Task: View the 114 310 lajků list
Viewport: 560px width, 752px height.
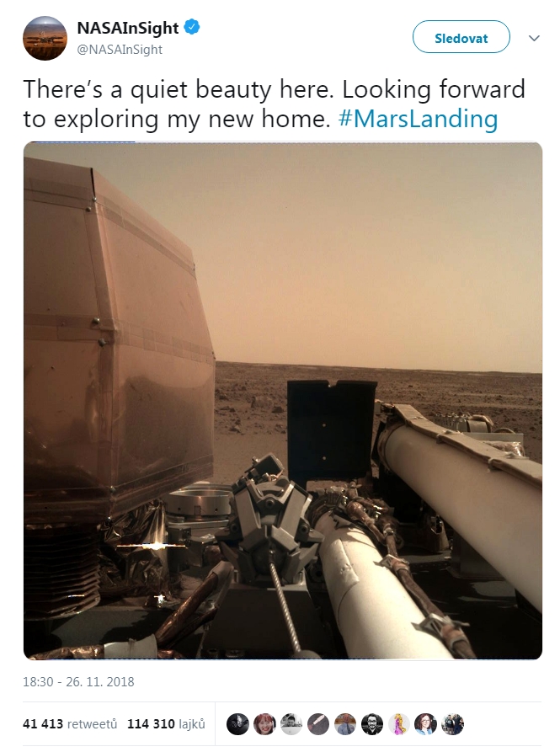Action: click(166, 723)
